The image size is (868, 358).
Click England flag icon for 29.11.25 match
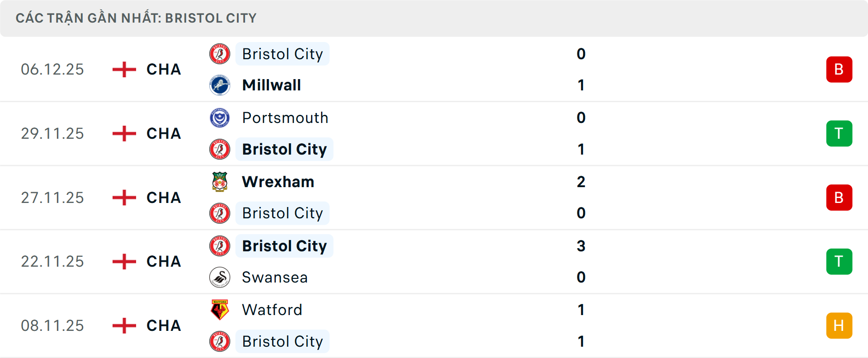tap(124, 133)
